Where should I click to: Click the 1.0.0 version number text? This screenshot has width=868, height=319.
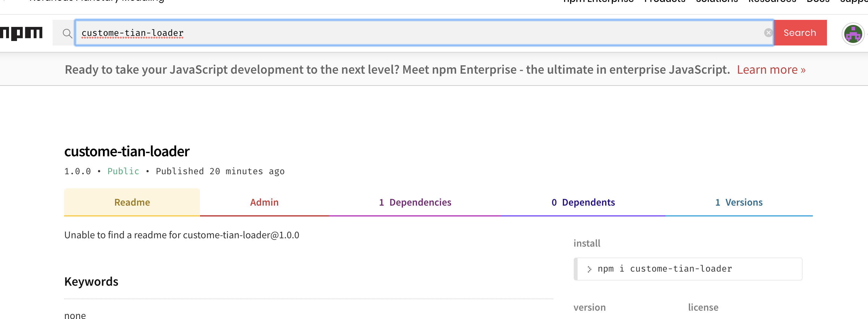pos(78,171)
